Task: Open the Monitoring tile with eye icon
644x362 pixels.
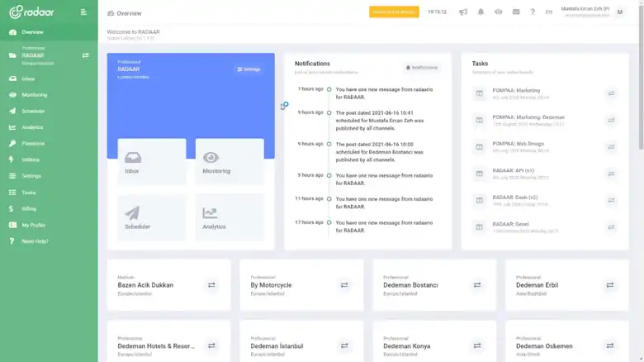Action: pyautogui.click(x=229, y=160)
